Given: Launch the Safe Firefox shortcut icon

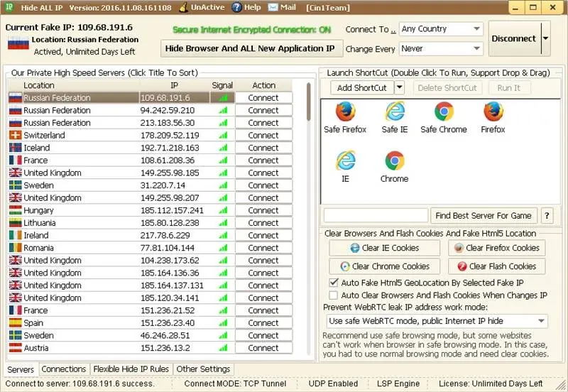Looking at the screenshot, I should click(345, 111).
